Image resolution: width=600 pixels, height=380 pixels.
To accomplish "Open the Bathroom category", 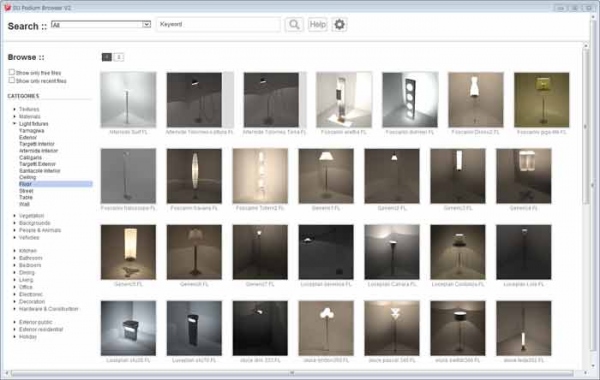I will click(31, 258).
